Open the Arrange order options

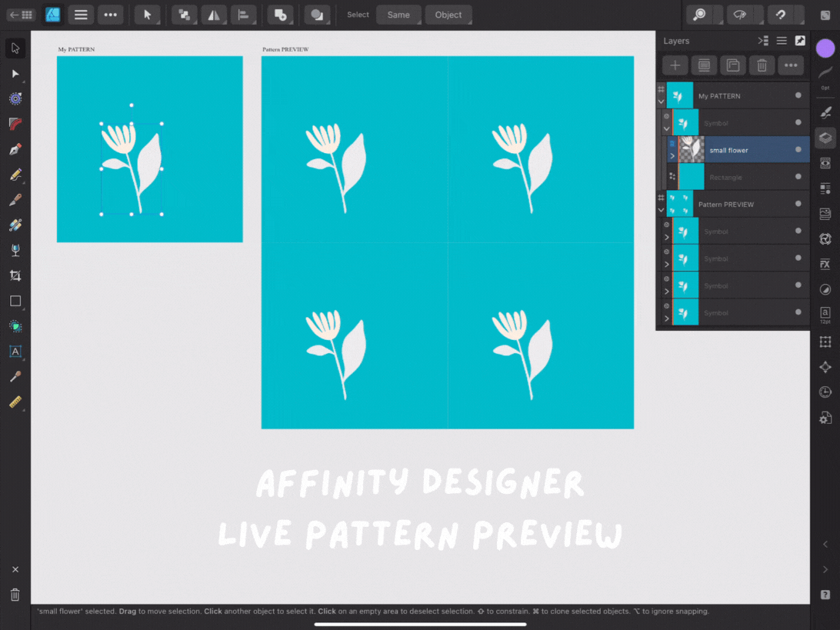pyautogui.click(x=185, y=15)
